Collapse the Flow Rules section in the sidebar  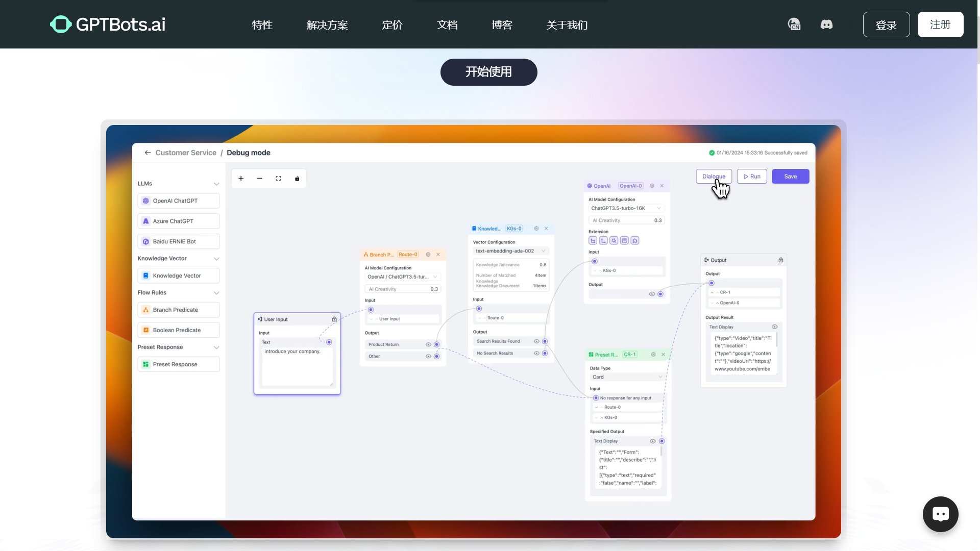point(216,293)
